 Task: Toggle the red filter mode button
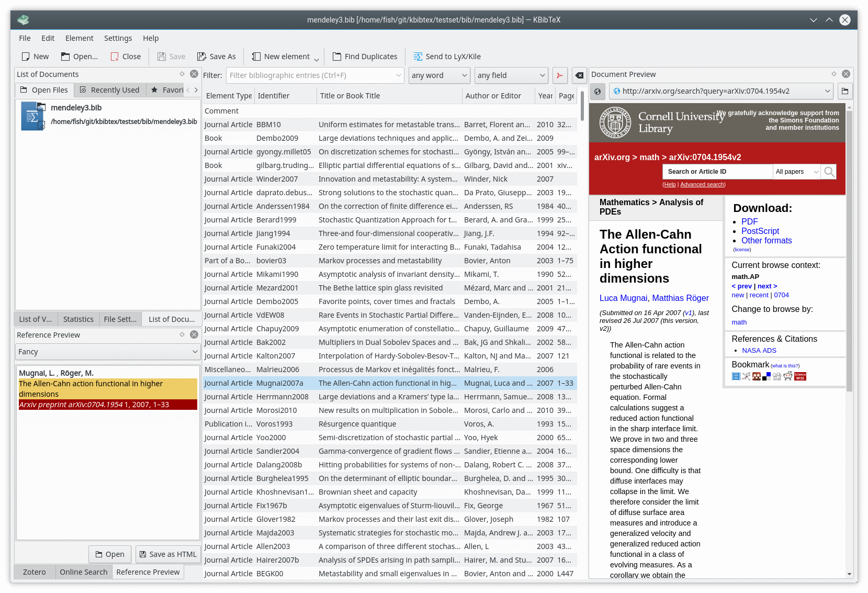[x=559, y=75]
